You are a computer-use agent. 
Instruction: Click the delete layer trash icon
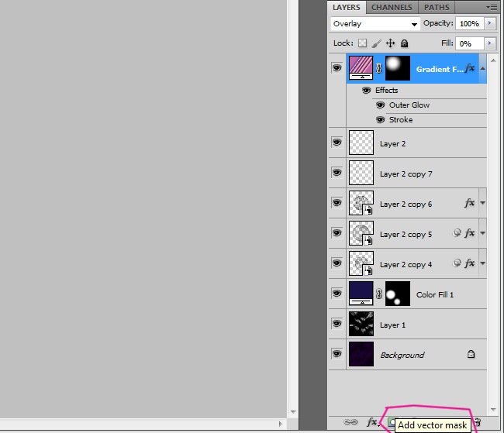478,422
